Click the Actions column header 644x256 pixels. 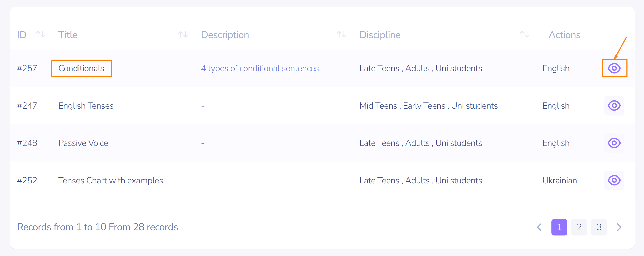click(x=564, y=35)
